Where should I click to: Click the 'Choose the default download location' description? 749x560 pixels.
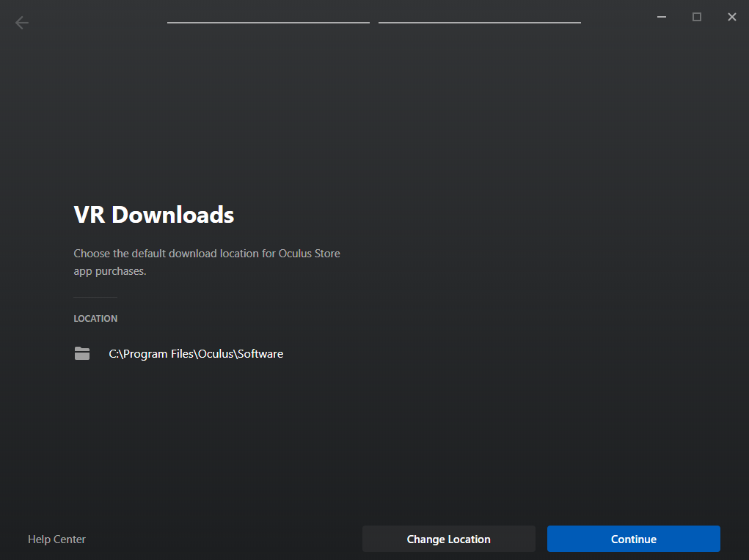point(207,262)
